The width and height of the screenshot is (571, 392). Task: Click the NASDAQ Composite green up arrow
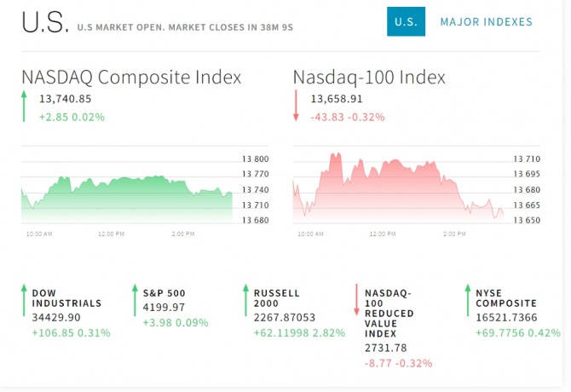pyautogui.click(x=25, y=107)
